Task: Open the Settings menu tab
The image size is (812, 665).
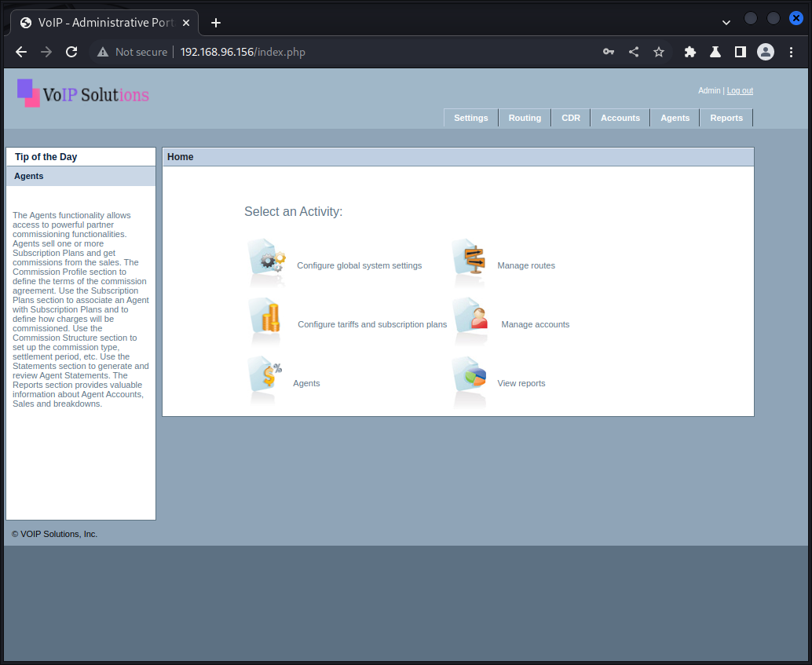Action: tap(470, 118)
